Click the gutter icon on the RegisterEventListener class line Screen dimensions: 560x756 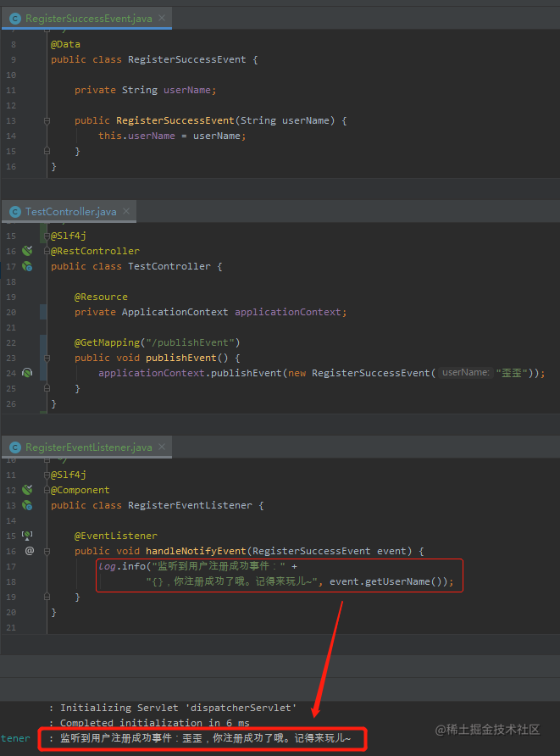[x=27, y=505]
